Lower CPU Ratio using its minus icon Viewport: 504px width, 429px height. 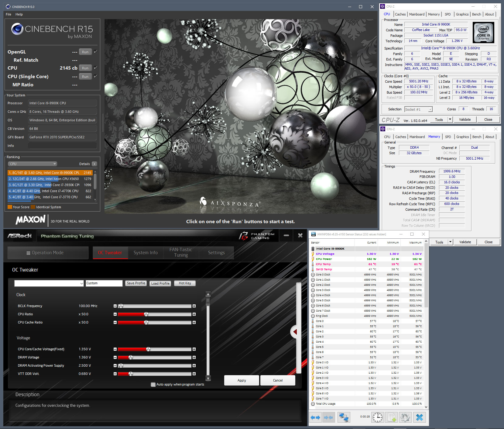tap(115, 314)
